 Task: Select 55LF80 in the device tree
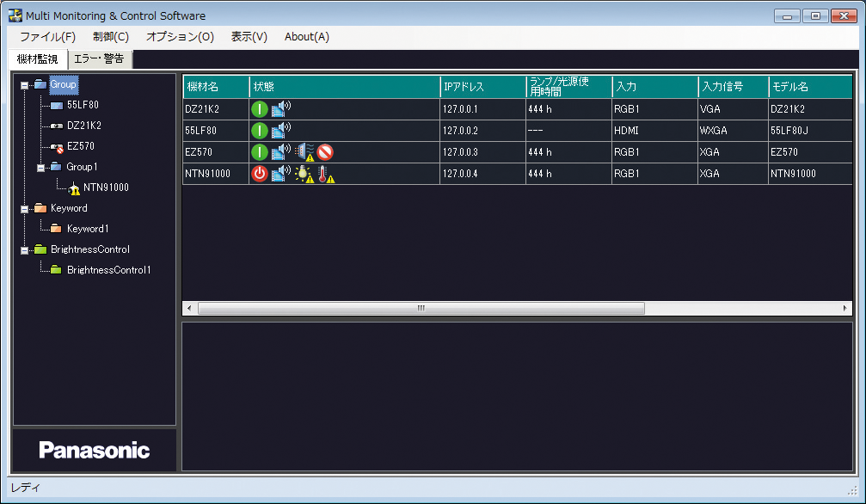pos(83,105)
